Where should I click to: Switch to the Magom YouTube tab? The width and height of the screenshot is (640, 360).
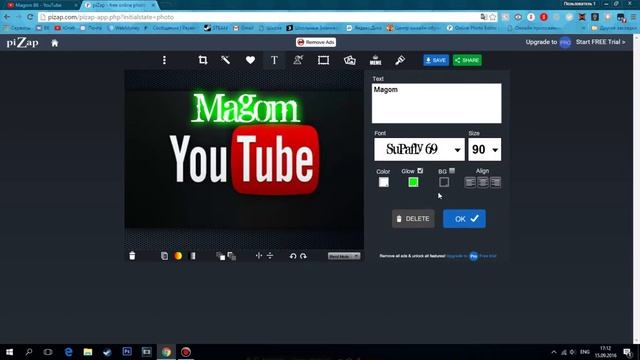coord(40,5)
